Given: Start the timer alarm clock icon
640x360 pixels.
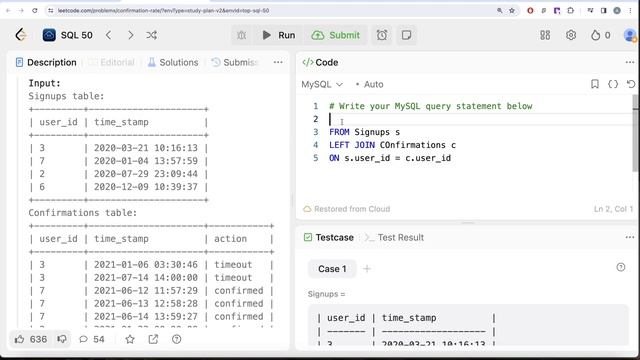Looking at the screenshot, I should point(382,35).
